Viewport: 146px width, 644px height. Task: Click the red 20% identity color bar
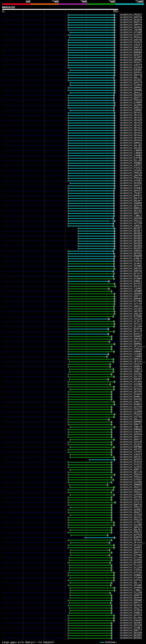coord(16,4)
